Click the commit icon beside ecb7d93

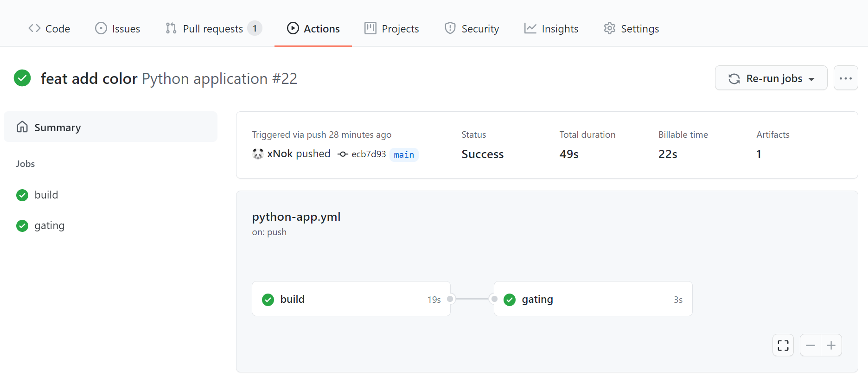point(343,154)
